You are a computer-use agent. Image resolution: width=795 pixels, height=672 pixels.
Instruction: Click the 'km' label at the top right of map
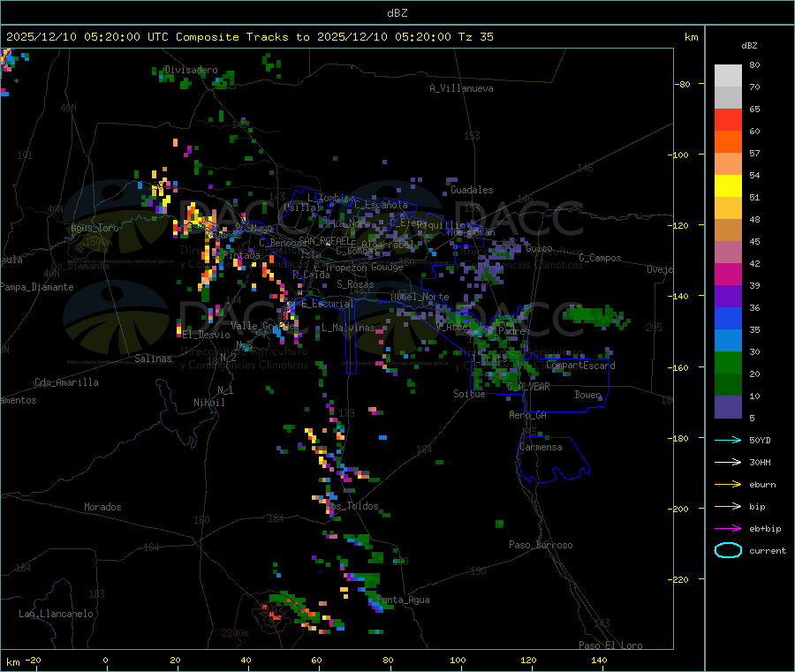pos(691,37)
